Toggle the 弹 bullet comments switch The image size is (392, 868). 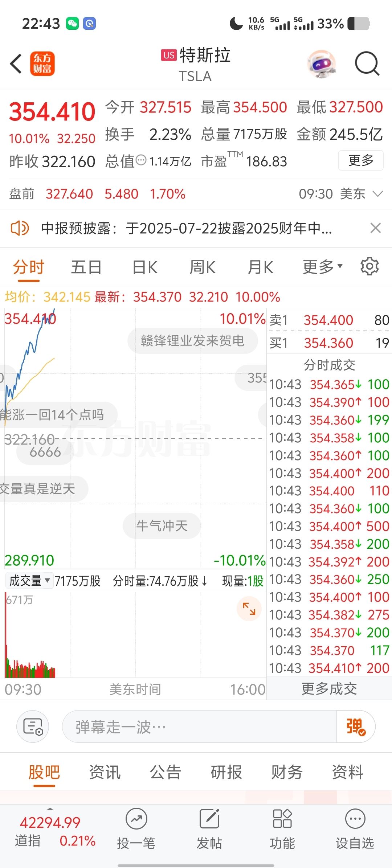(356, 726)
